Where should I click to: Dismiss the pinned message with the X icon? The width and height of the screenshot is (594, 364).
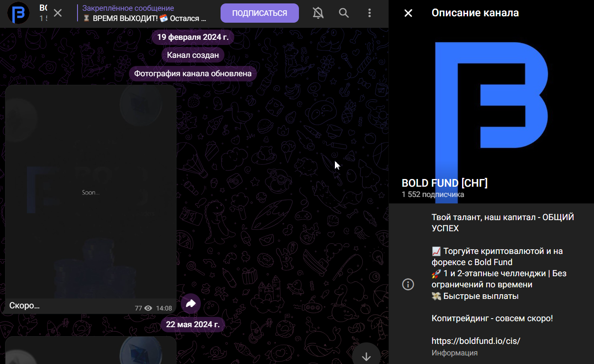(58, 13)
